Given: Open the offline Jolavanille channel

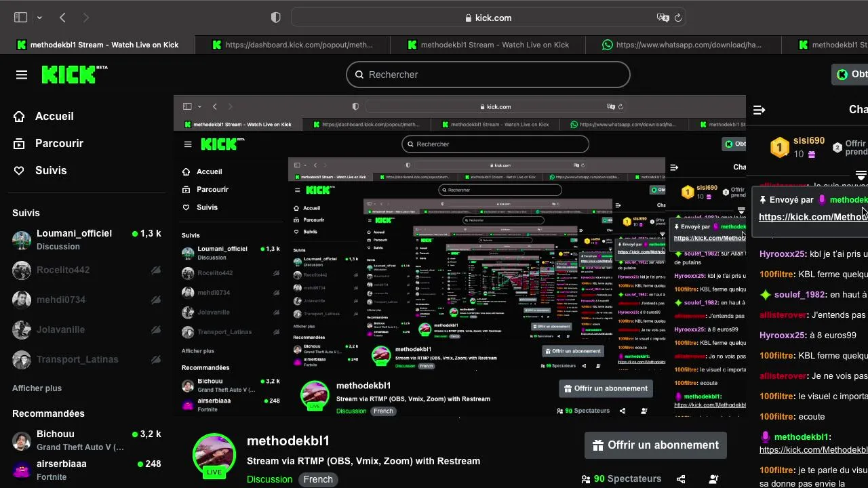Looking at the screenshot, I should [x=87, y=329].
